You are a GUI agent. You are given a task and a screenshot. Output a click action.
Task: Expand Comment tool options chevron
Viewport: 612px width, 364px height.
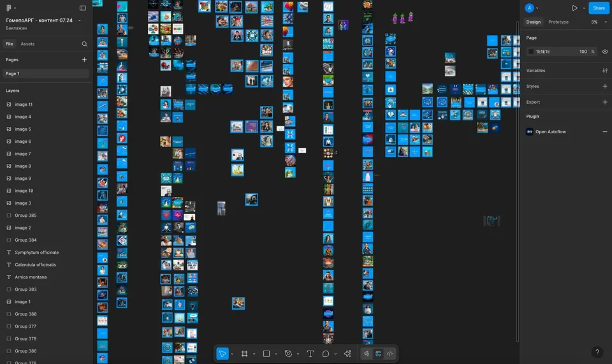coord(335,354)
